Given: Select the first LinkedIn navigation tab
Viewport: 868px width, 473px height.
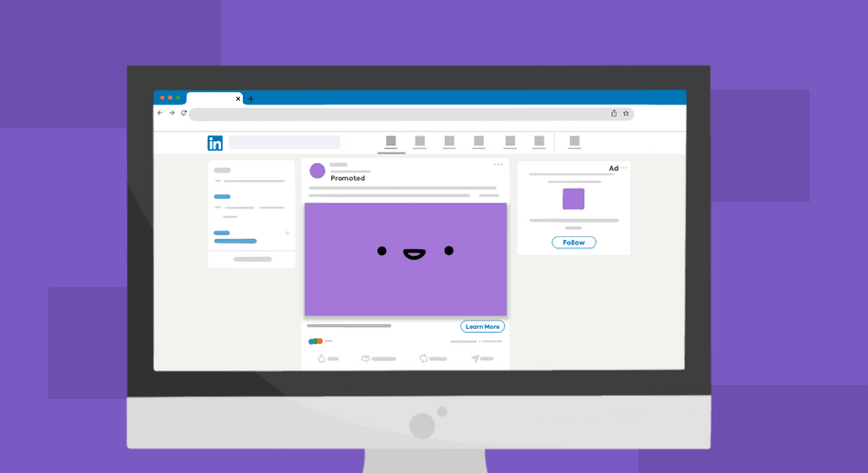Looking at the screenshot, I should click(x=391, y=142).
